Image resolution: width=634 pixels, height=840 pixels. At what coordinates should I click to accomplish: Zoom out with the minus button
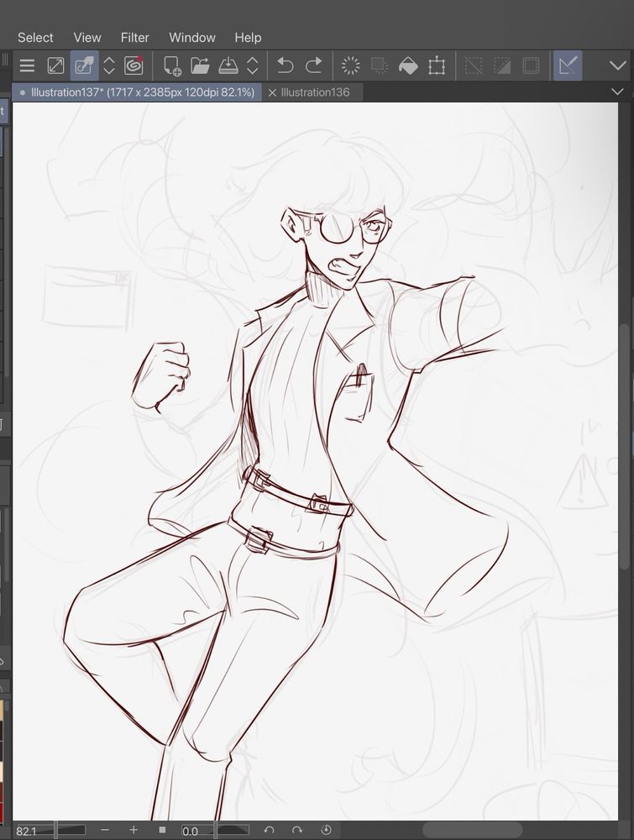[x=105, y=831]
